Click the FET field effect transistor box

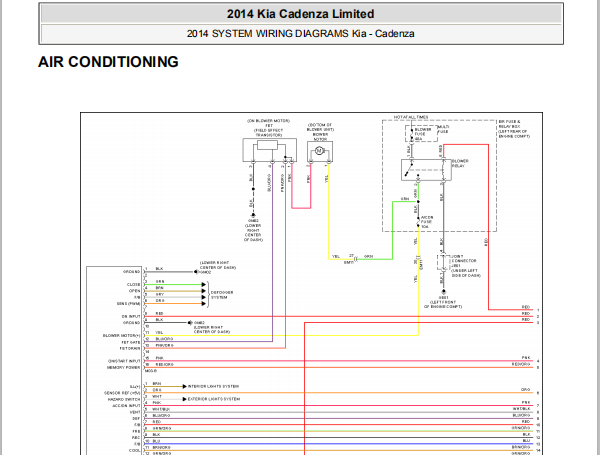point(269,150)
